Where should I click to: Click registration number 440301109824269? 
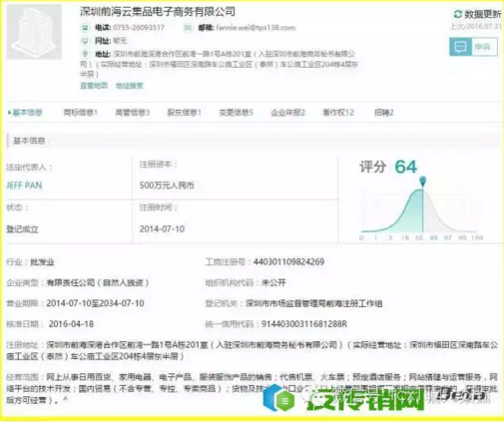pos(288,261)
